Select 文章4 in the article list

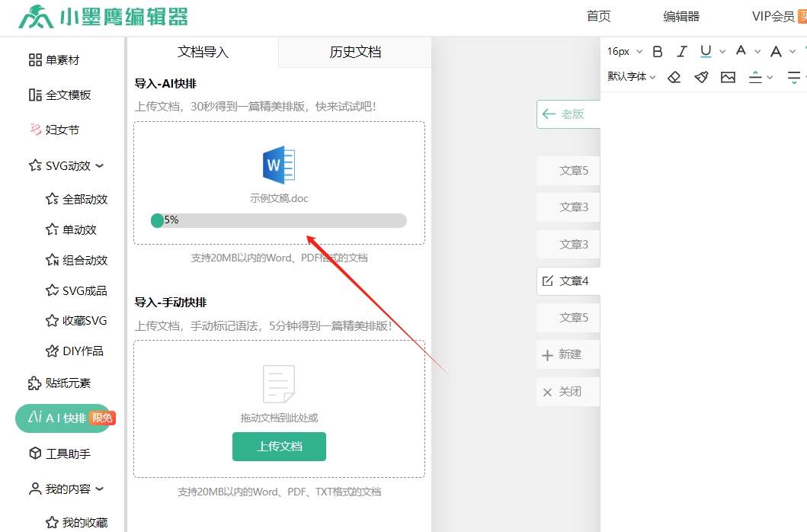coord(569,281)
